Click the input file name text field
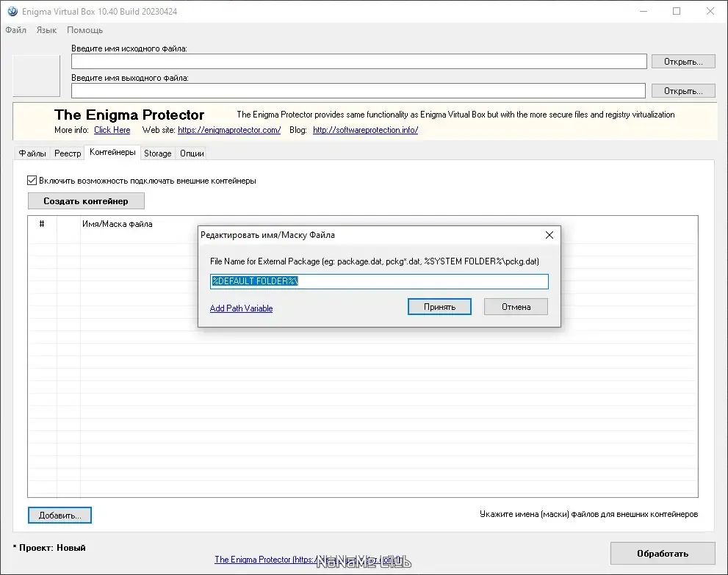 (359, 61)
